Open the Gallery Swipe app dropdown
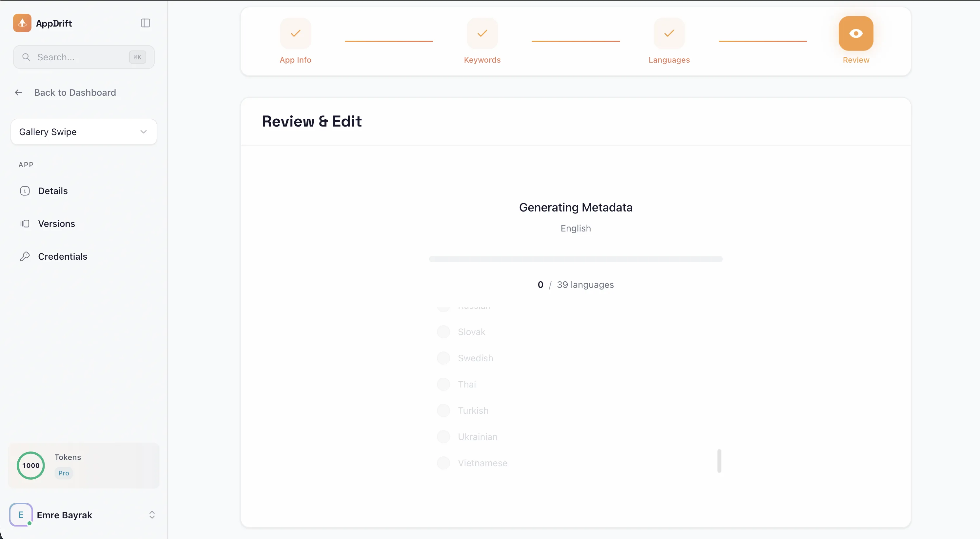Image resolution: width=980 pixels, height=539 pixels. [84, 132]
